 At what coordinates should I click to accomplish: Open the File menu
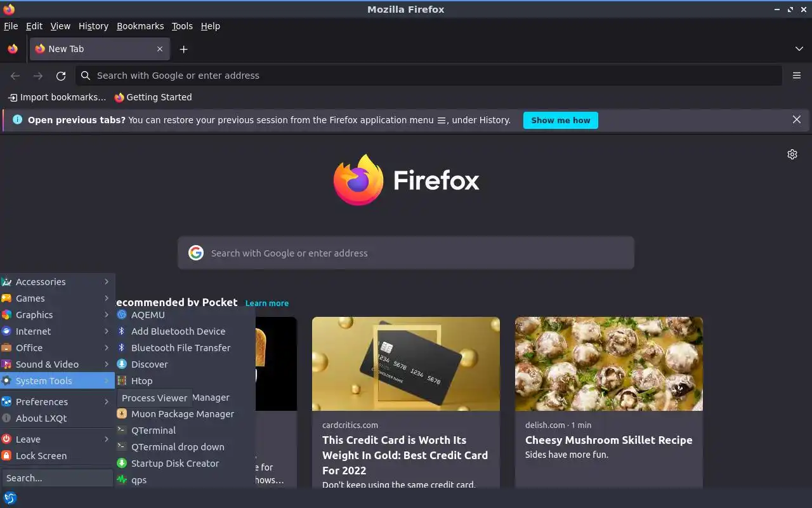pyautogui.click(x=11, y=26)
